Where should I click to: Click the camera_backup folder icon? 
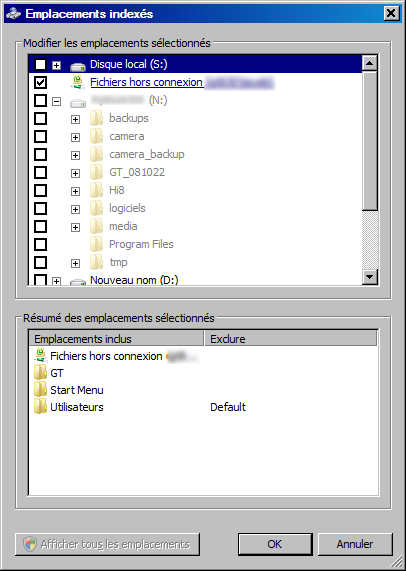pyautogui.click(x=96, y=154)
